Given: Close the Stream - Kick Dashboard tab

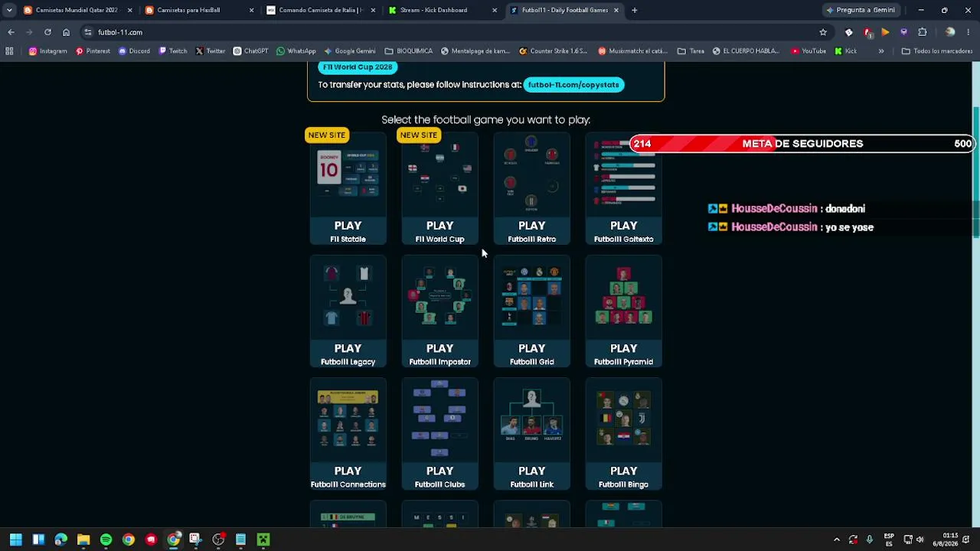Looking at the screenshot, I should (495, 10).
